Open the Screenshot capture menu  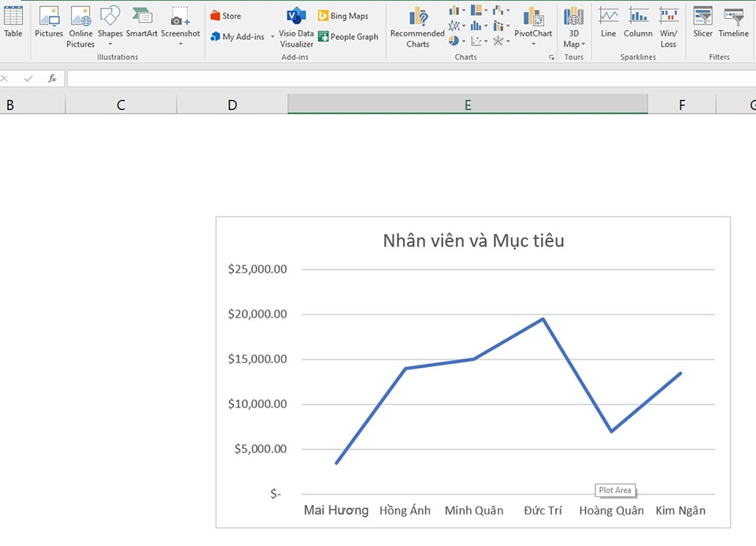pyautogui.click(x=180, y=27)
